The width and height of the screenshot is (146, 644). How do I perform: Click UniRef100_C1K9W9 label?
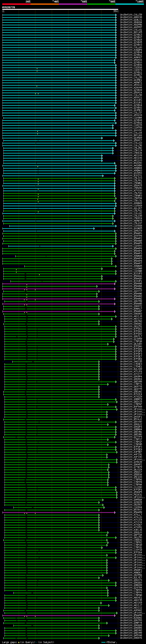(131, 268)
